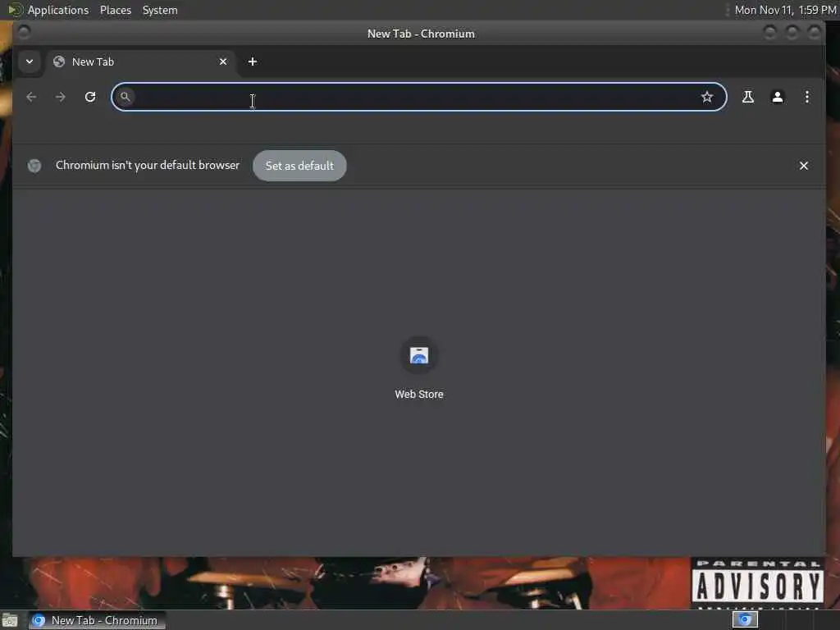The width and height of the screenshot is (840, 630).
Task: Open the Places menu
Action: point(115,10)
